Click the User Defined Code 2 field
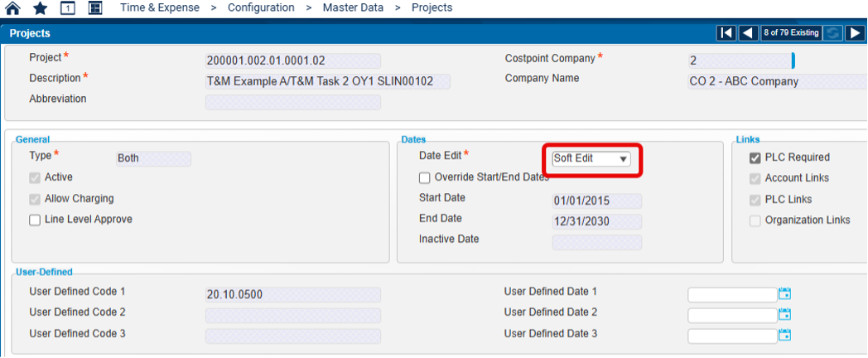The height and width of the screenshot is (358, 868). [x=293, y=316]
